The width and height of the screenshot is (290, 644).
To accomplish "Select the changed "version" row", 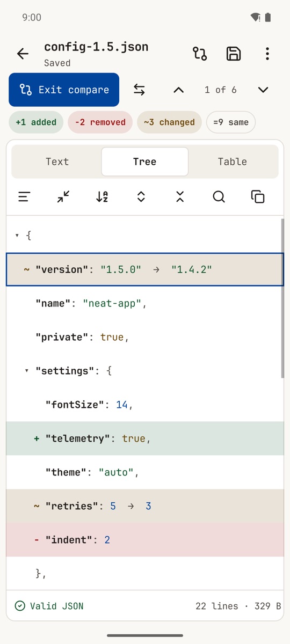I will pos(145,269).
